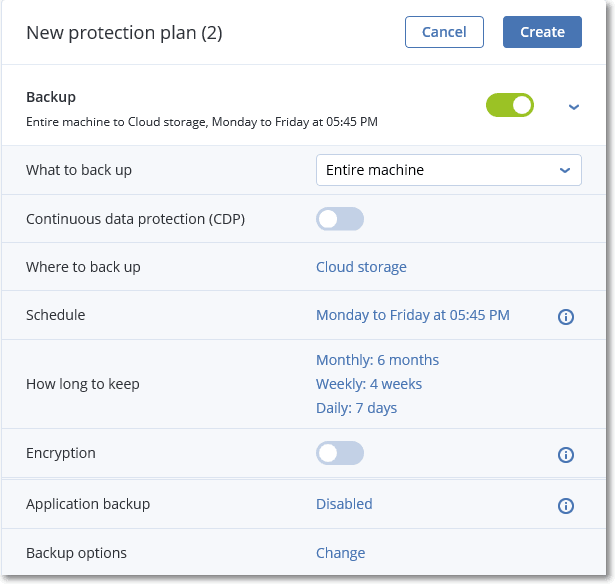
Task: Click Change for Backup options
Action: pos(340,553)
